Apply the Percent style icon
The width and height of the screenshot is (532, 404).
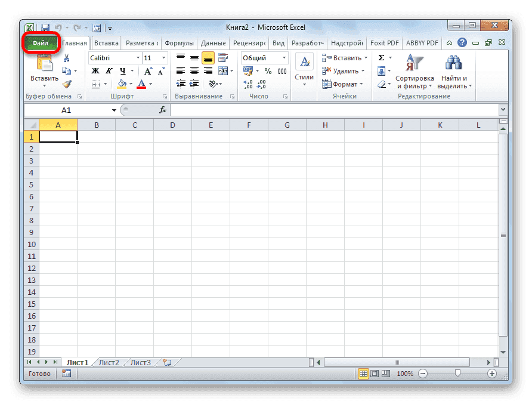point(269,70)
